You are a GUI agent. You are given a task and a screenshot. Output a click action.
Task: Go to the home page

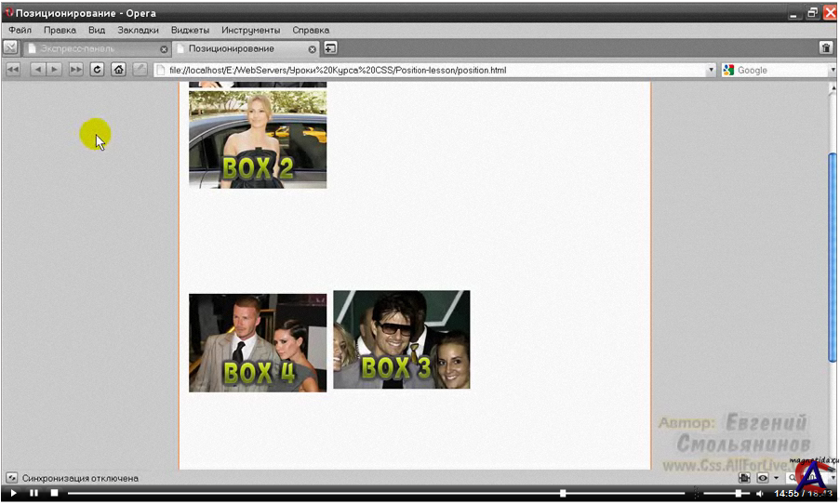(118, 70)
